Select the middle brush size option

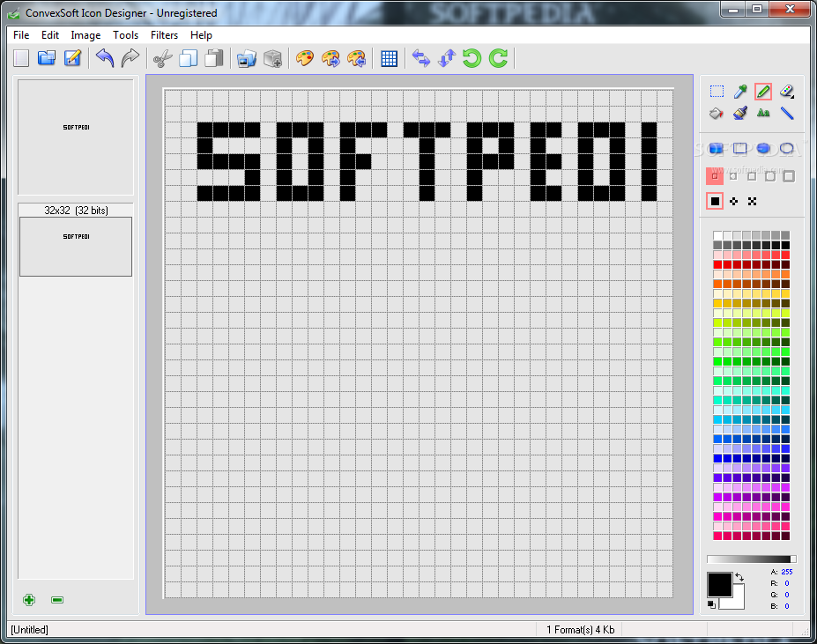pos(752,176)
